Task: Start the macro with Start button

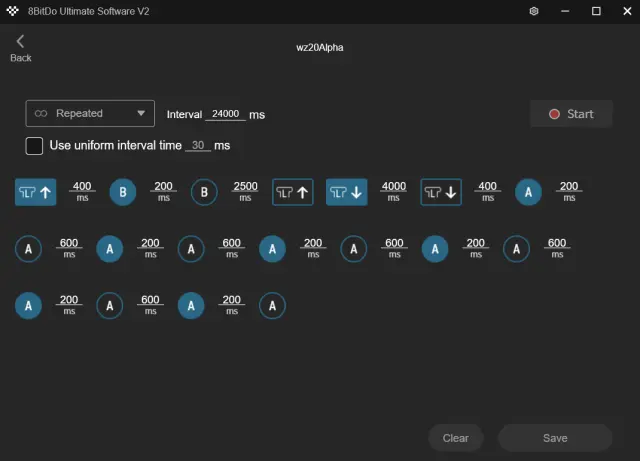Action: pos(571,114)
